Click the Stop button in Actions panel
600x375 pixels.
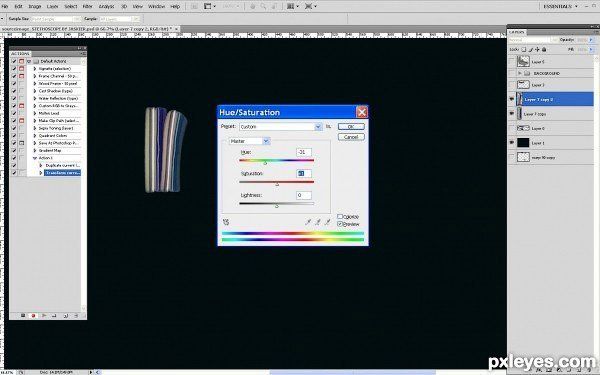(23, 316)
